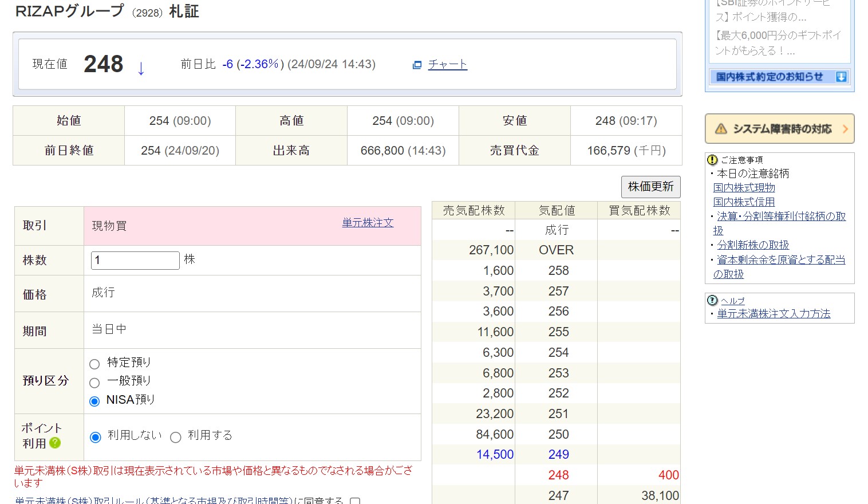This screenshot has width=868, height=504.
Task: Click the 250 price row
Action: pyautogui.click(x=558, y=435)
